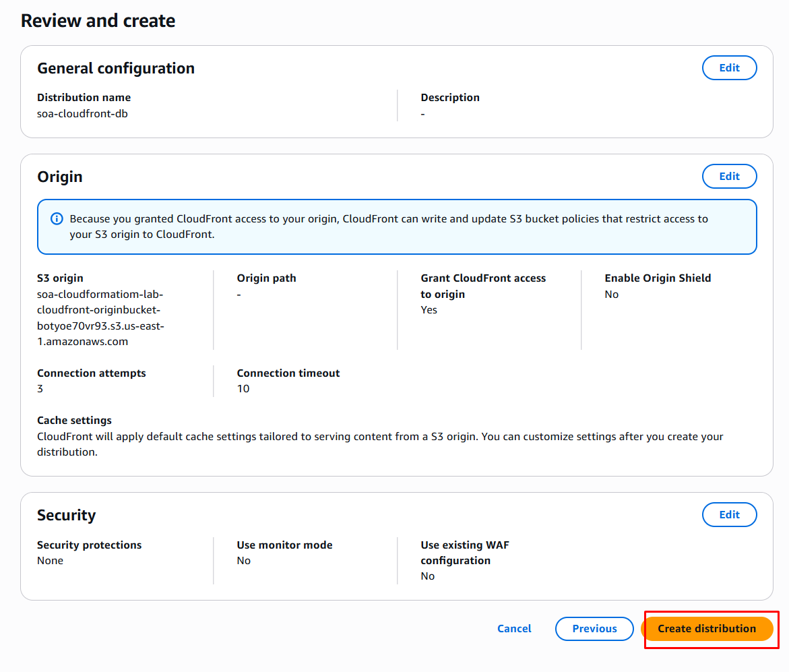The width and height of the screenshot is (789, 672).
Task: Click the distribution name soa-cloudfront-db
Action: click(82, 114)
